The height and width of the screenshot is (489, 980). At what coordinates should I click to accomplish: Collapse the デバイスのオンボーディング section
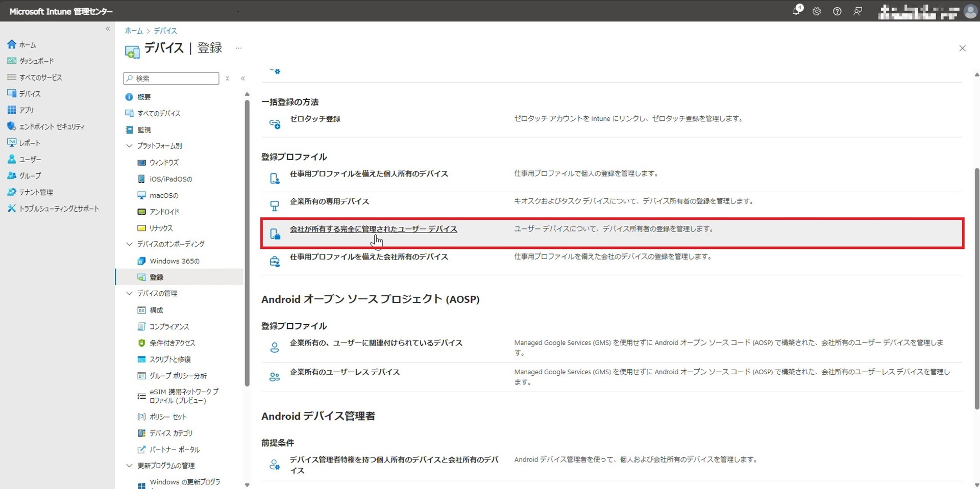129,244
